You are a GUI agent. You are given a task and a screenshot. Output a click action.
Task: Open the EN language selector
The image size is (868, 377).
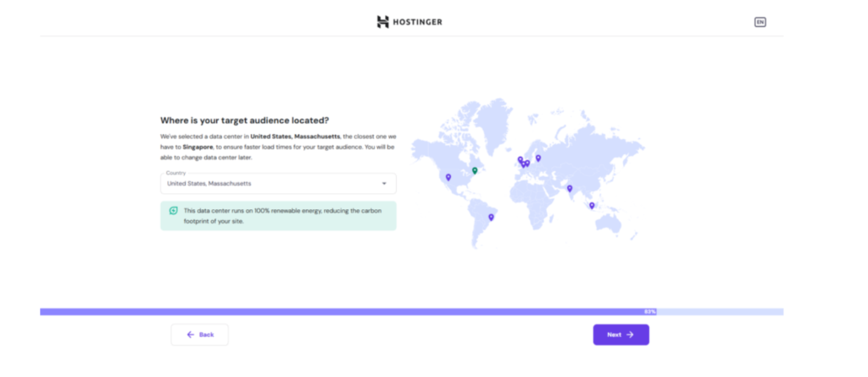[x=759, y=22]
